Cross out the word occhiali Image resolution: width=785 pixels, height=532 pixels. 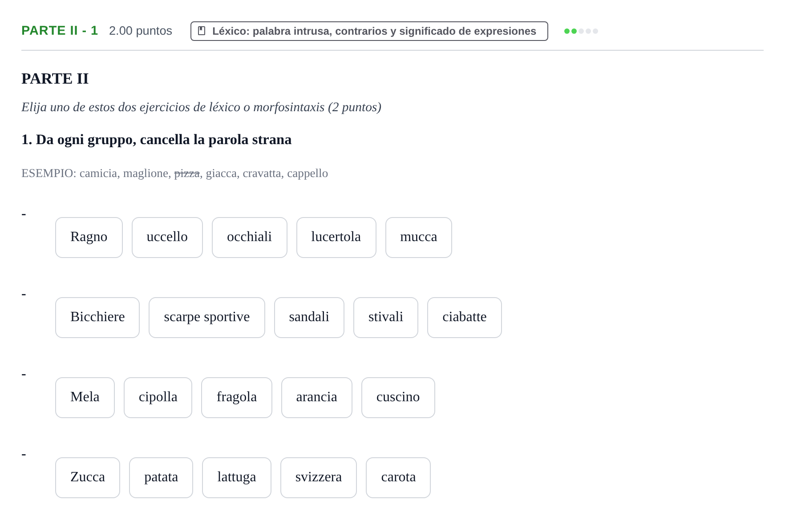[x=250, y=238]
